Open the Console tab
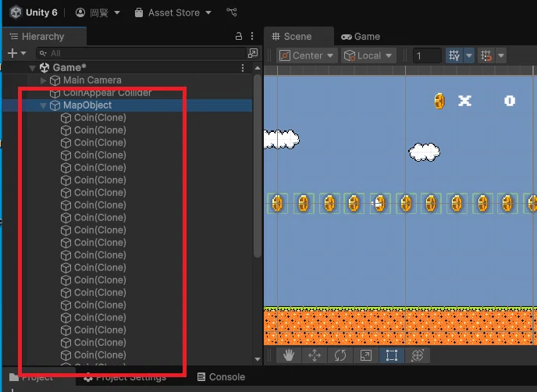 [x=221, y=377]
